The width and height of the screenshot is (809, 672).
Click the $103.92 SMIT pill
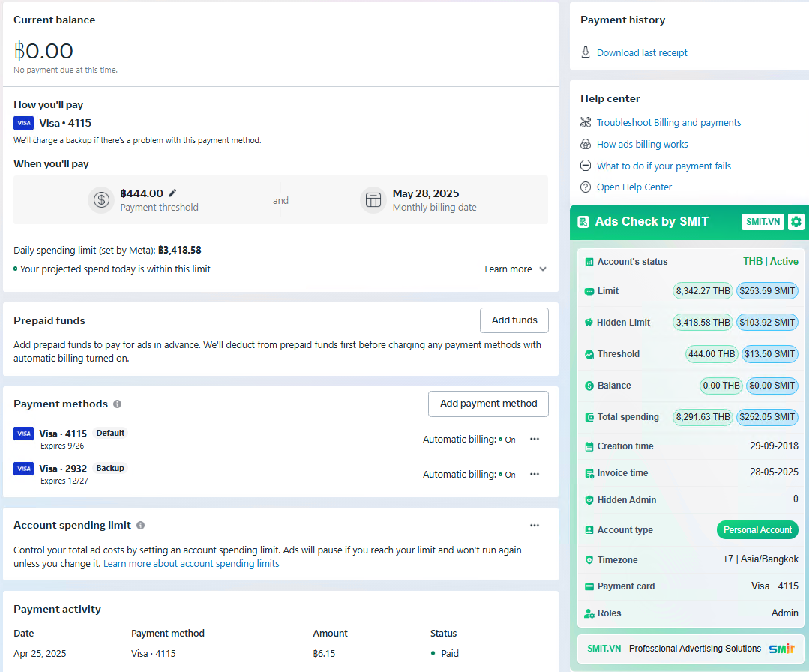tap(767, 322)
